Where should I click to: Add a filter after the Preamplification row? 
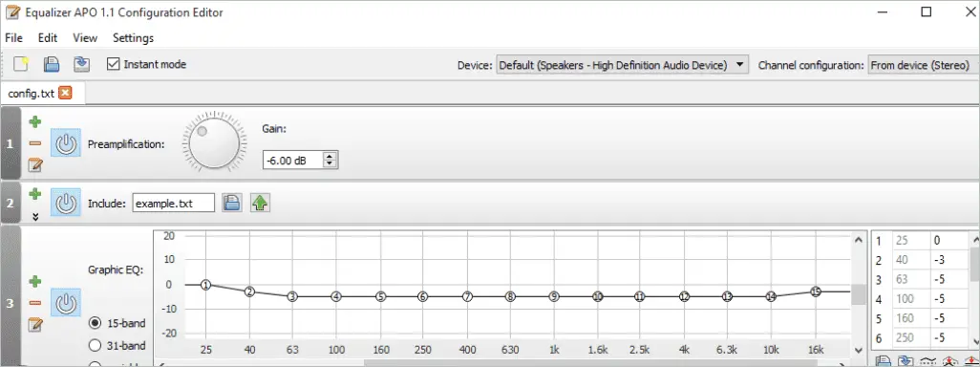click(35, 122)
